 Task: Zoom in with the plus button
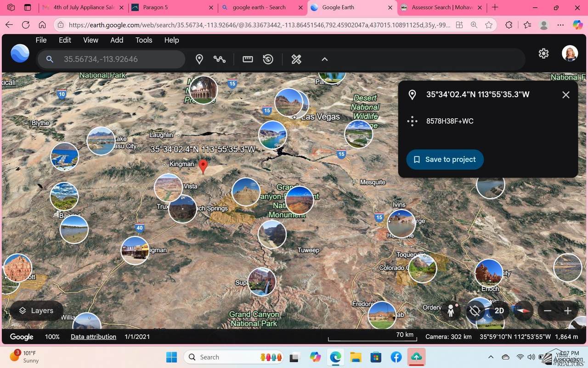click(x=568, y=311)
